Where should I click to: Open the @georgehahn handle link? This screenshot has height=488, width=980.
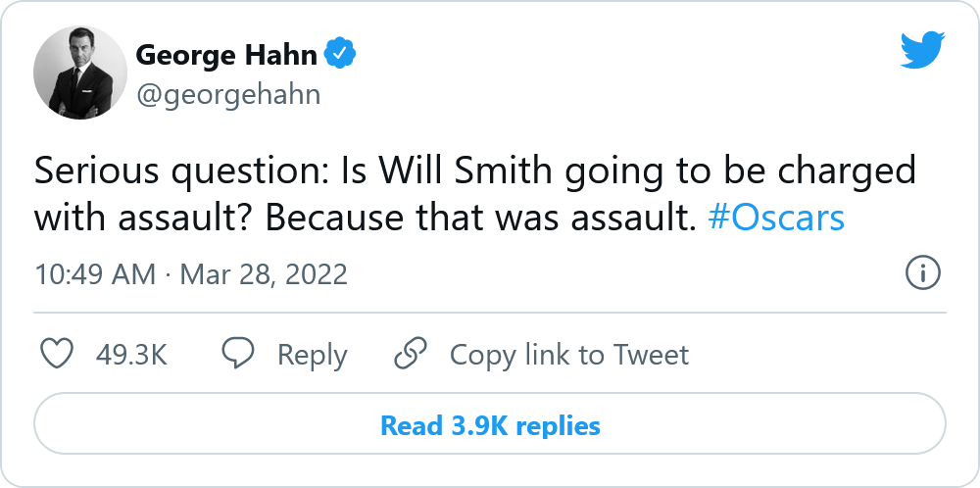[x=227, y=94]
